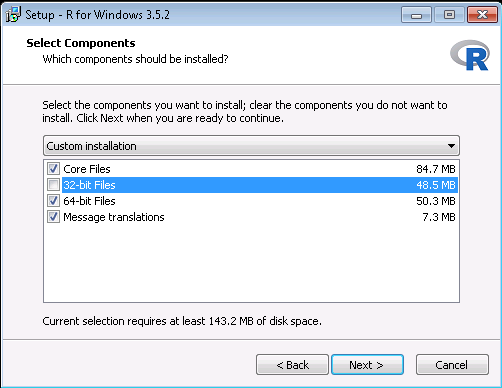Uncheck the Core Files checkbox

pyautogui.click(x=53, y=169)
